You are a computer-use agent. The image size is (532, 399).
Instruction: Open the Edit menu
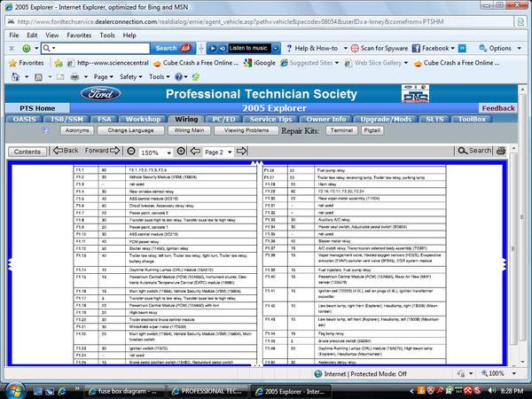pos(32,35)
